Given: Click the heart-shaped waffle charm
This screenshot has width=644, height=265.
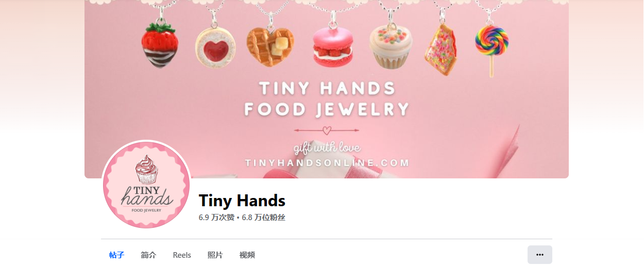Looking at the screenshot, I should [x=270, y=45].
